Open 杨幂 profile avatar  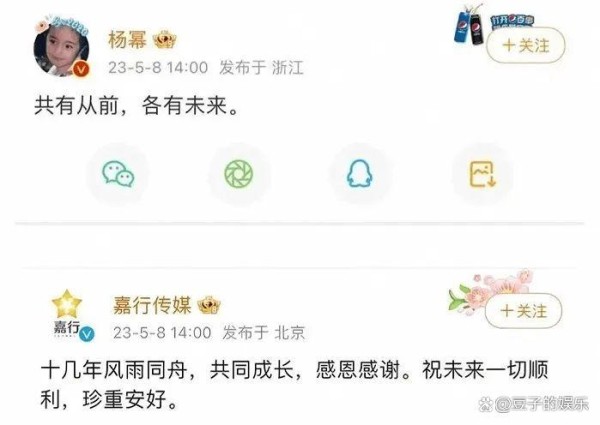pyautogui.click(x=62, y=47)
